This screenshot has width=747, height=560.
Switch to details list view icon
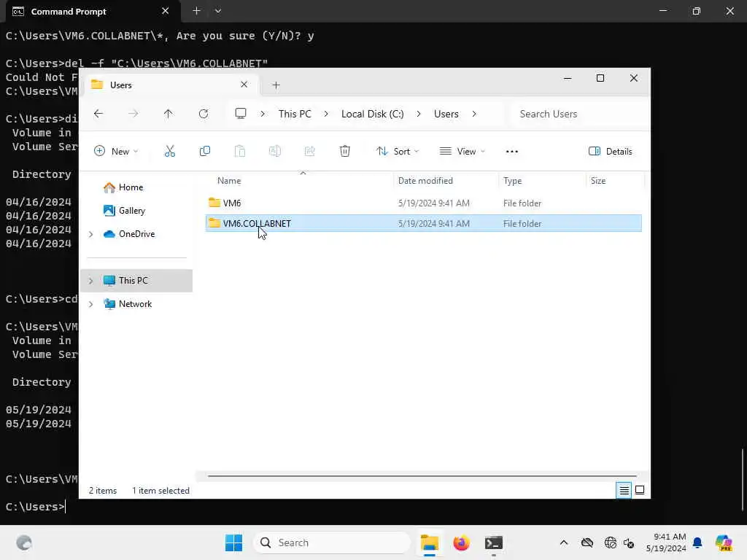pos(624,490)
